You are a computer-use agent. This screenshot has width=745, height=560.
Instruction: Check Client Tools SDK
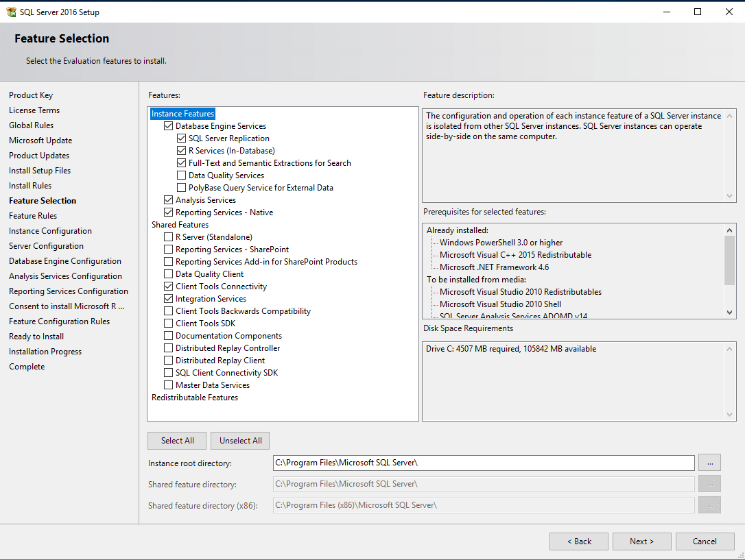tap(168, 324)
